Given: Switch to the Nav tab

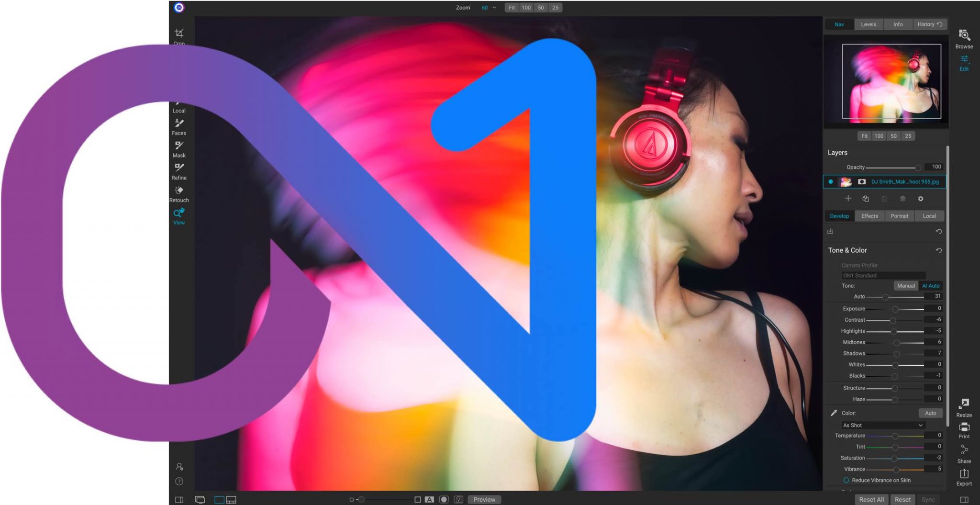Looking at the screenshot, I should coord(839,24).
